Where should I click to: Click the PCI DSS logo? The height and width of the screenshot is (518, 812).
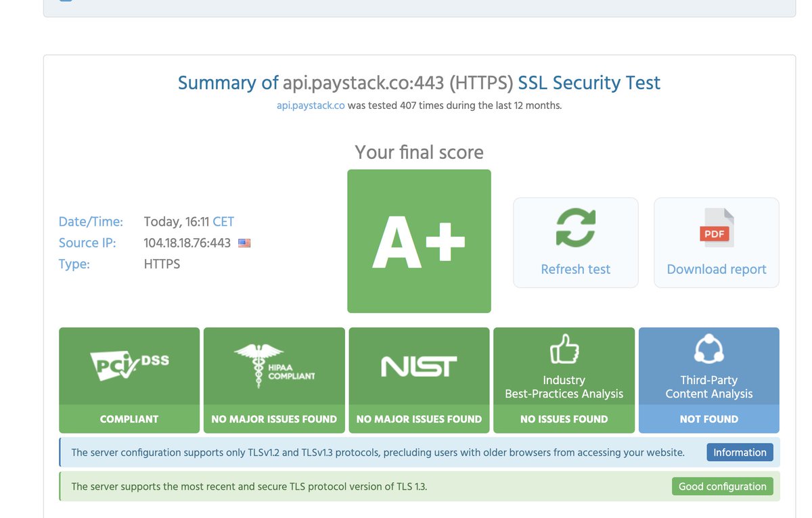pyautogui.click(x=129, y=366)
